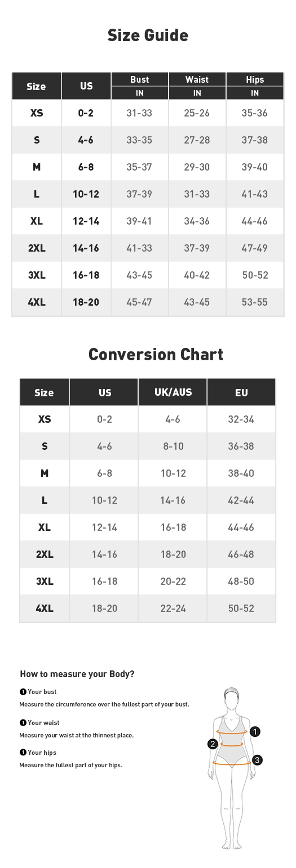Screen dimensions: 296x868
Task: Select the Bust column header in Size Guide
Action: [140, 79]
